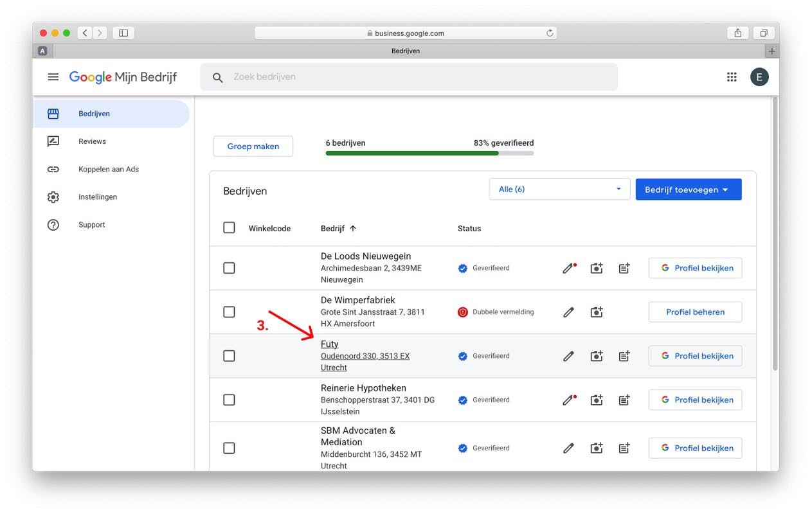Profiel bekijken for Futy

[x=696, y=356]
